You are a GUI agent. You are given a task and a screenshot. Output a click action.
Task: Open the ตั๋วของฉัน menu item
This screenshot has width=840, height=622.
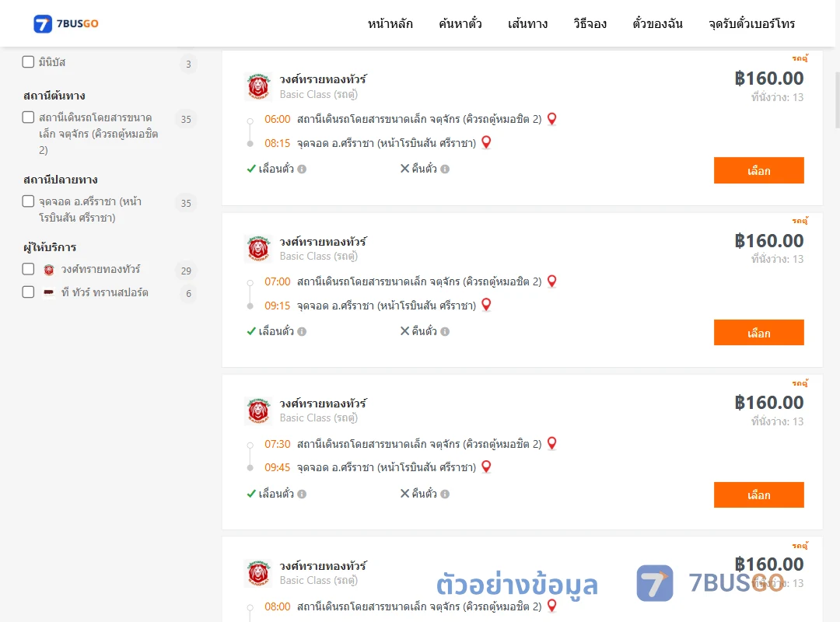pyautogui.click(x=657, y=23)
